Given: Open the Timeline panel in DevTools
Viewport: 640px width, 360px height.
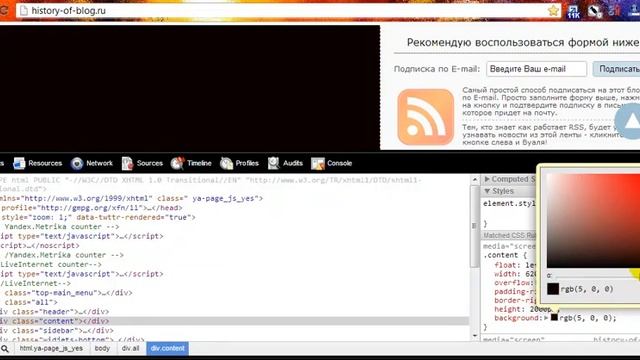Looking at the screenshot, I should (191, 163).
